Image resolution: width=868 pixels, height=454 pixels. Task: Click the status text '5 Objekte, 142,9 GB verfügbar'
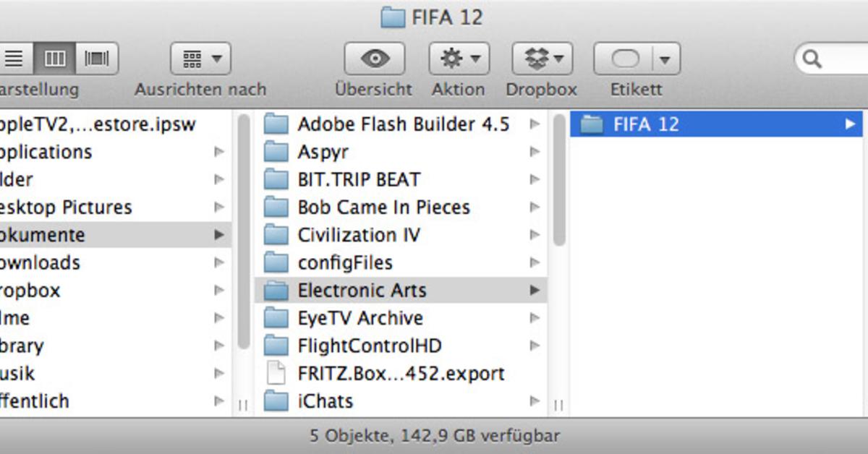(x=434, y=436)
